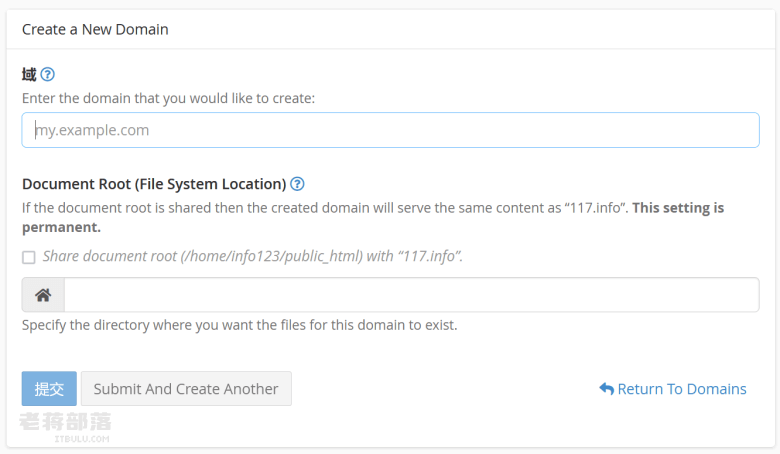Enable the Share document root checkbox

click(29, 257)
